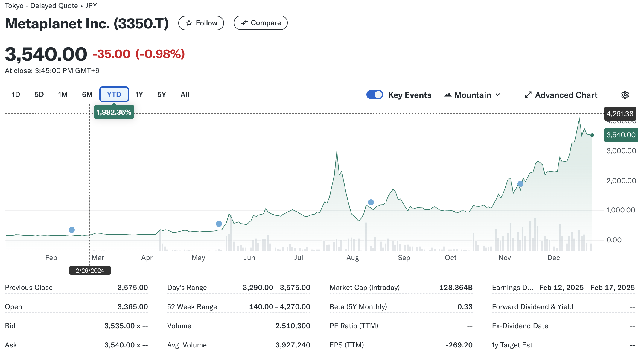Open chart settings gear icon
Viewport: 644px width, 354px height.
(x=625, y=95)
